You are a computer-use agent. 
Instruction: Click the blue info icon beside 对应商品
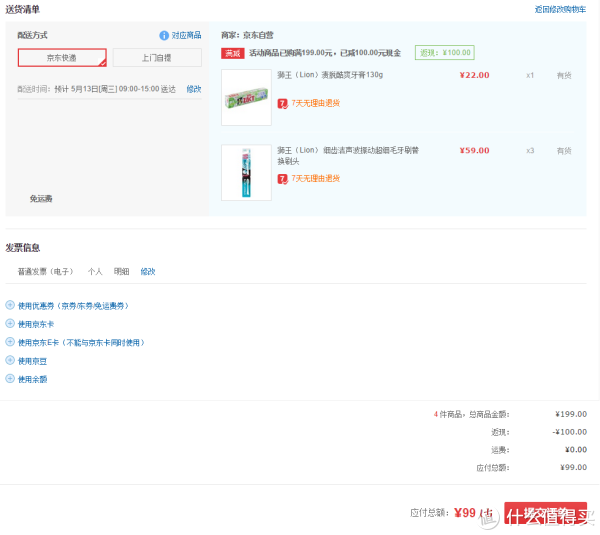pyautogui.click(x=164, y=36)
